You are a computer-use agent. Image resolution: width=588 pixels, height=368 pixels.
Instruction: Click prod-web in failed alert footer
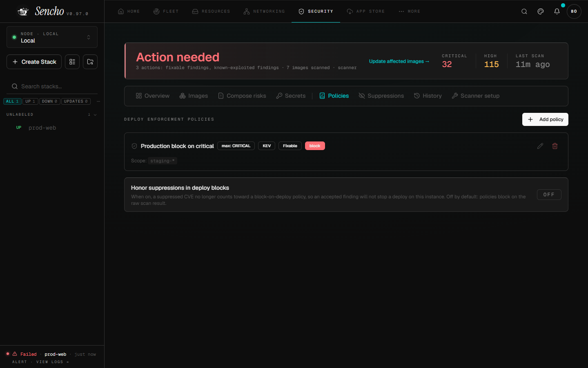point(56,354)
